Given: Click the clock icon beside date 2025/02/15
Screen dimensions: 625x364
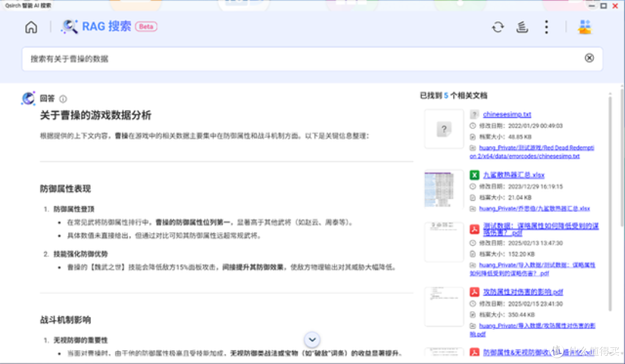Looking at the screenshot, I should tap(473, 303).
